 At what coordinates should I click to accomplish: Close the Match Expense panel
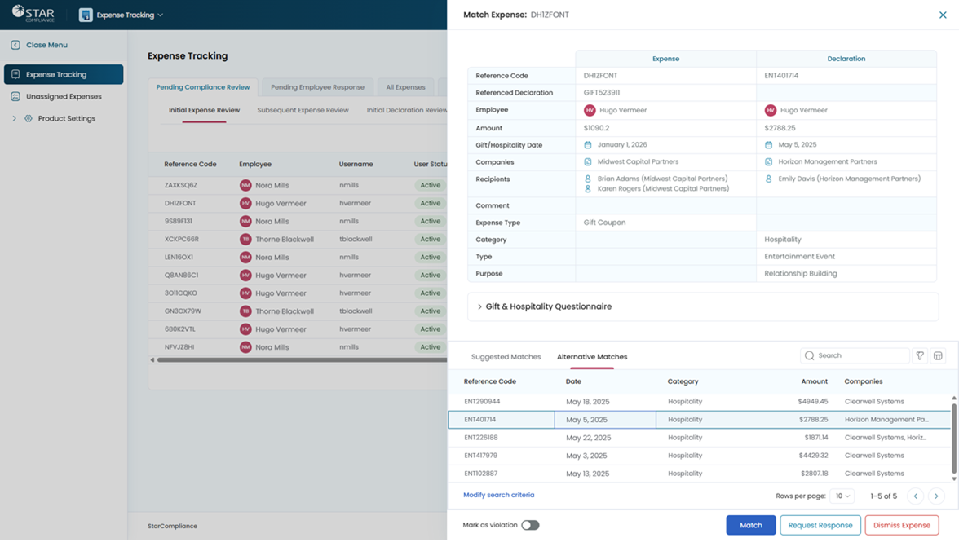point(943,15)
